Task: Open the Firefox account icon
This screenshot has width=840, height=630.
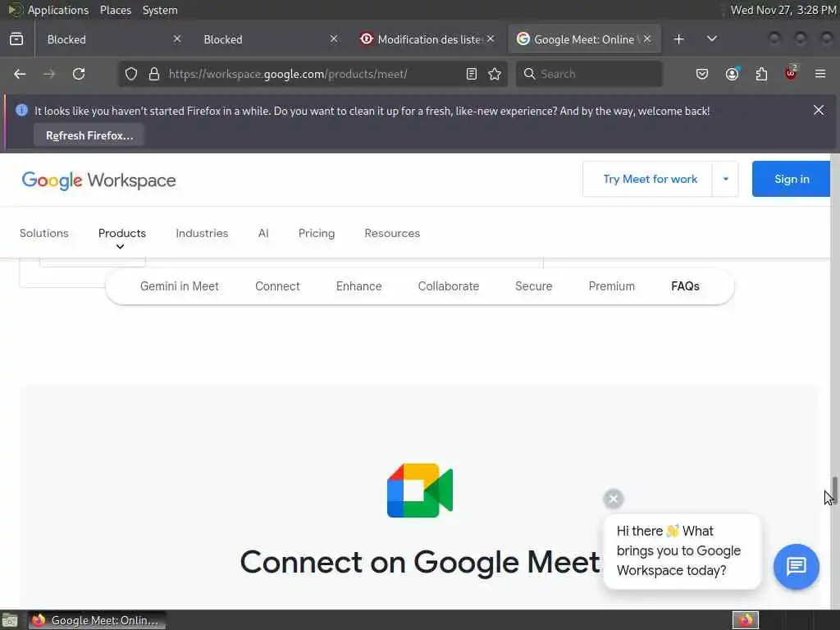Action: [x=732, y=74]
